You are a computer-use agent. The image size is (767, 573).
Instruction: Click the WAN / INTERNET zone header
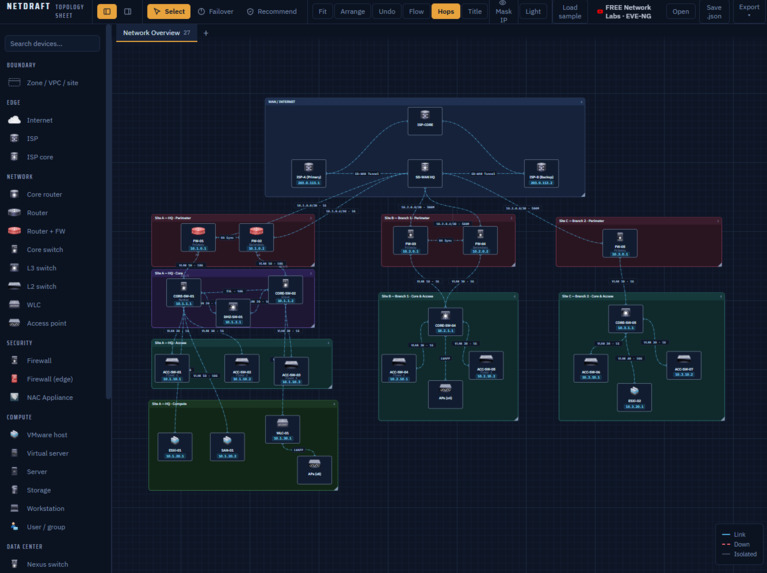point(425,102)
